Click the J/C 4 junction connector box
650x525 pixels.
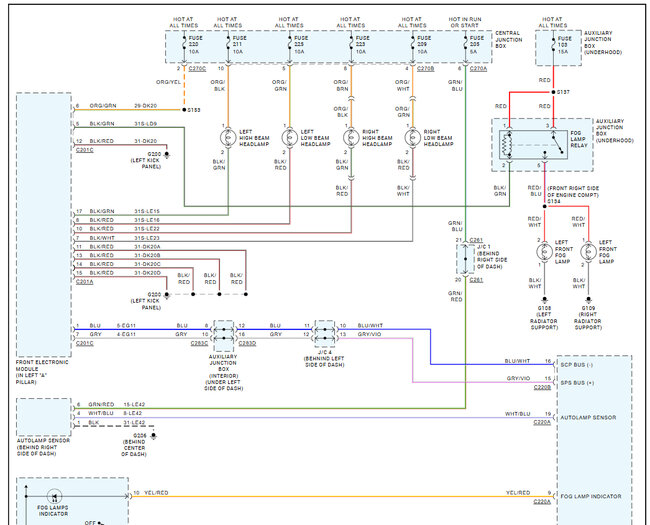(325, 333)
